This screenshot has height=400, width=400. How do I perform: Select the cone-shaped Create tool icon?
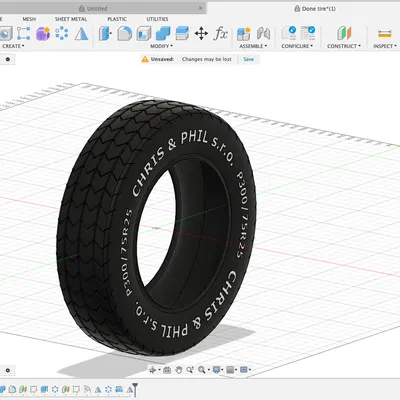tap(81, 34)
